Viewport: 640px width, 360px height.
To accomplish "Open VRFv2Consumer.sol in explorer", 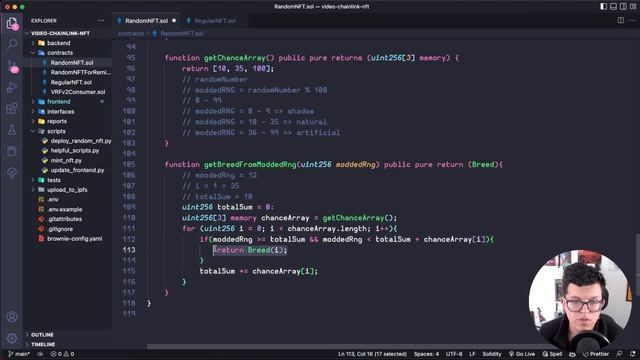I will 78,92.
